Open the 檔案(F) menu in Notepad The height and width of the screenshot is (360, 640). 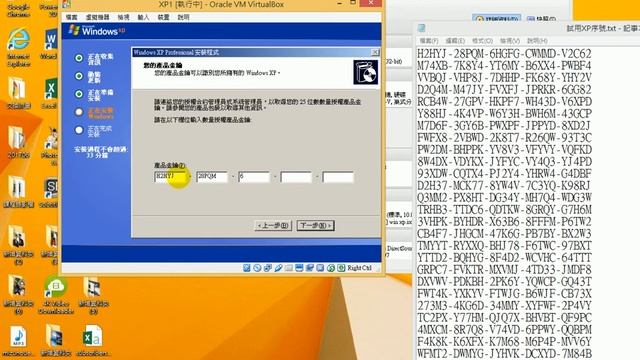429,41
